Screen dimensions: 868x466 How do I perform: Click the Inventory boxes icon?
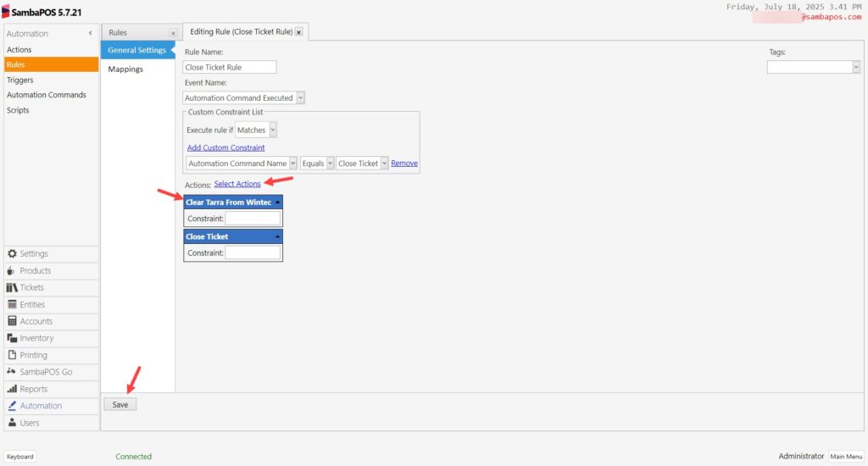coord(12,338)
